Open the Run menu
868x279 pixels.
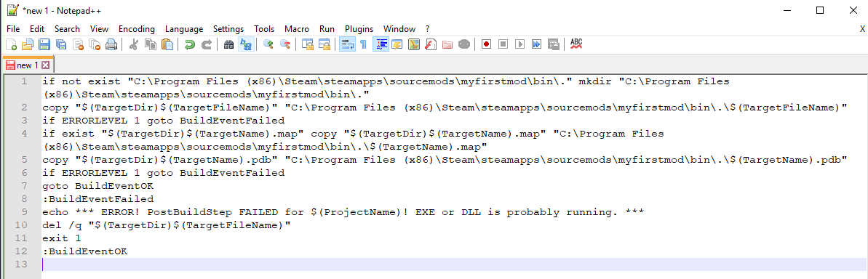pos(327,29)
